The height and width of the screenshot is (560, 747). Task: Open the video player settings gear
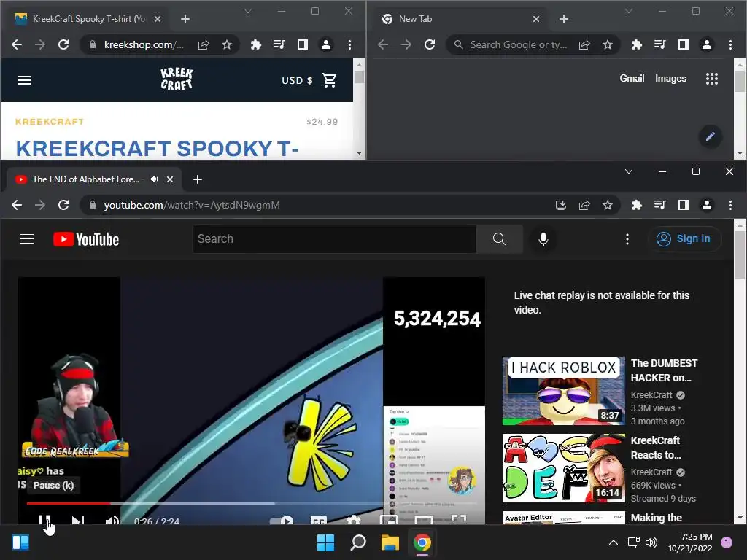[x=354, y=520]
